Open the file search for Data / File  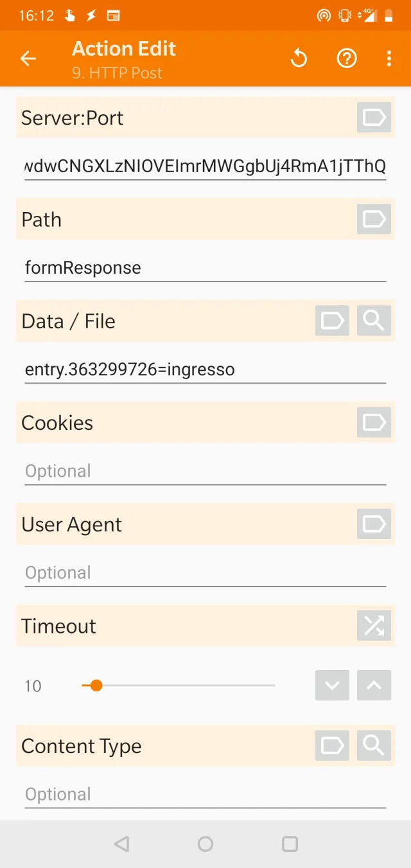click(374, 321)
